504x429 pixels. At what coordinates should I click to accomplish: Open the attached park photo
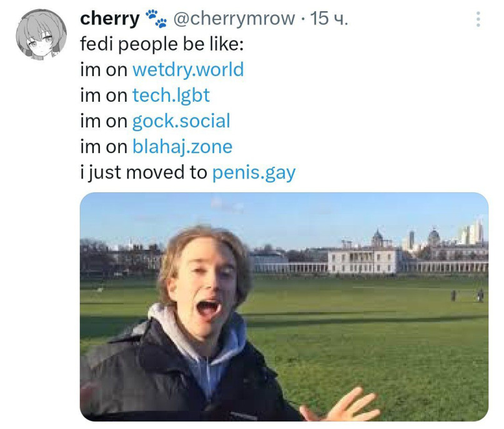click(x=284, y=306)
